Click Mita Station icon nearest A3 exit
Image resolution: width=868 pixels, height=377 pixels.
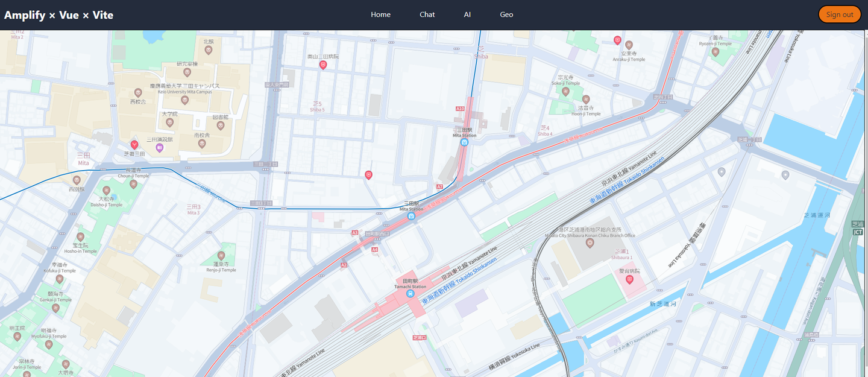[x=411, y=216]
